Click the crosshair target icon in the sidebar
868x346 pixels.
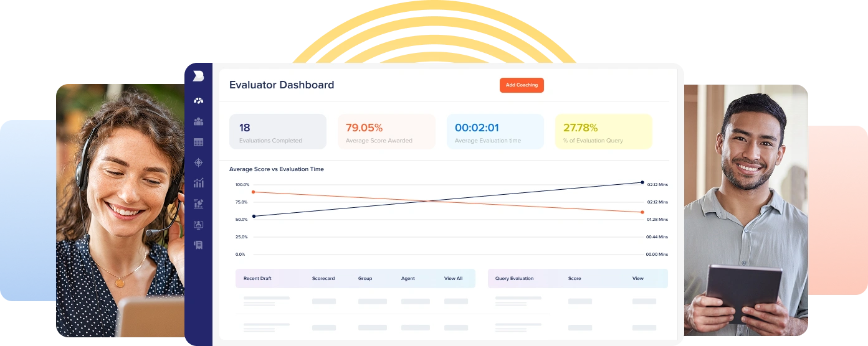(x=198, y=162)
